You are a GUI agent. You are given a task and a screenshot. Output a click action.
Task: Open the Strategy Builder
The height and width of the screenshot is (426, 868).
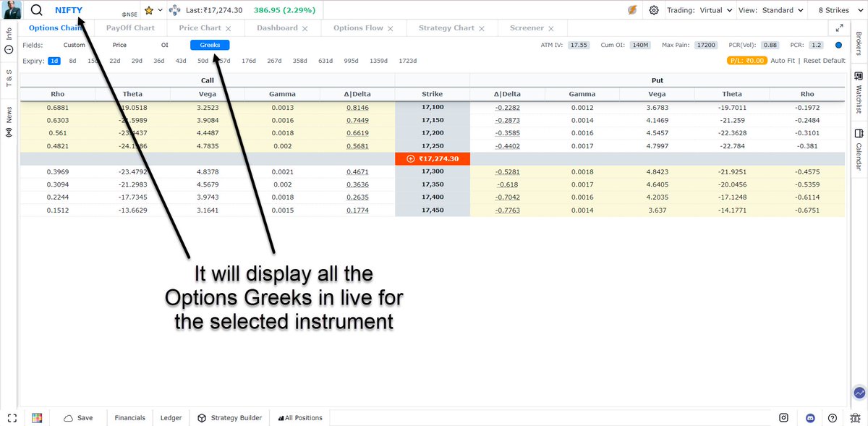pyautogui.click(x=230, y=418)
